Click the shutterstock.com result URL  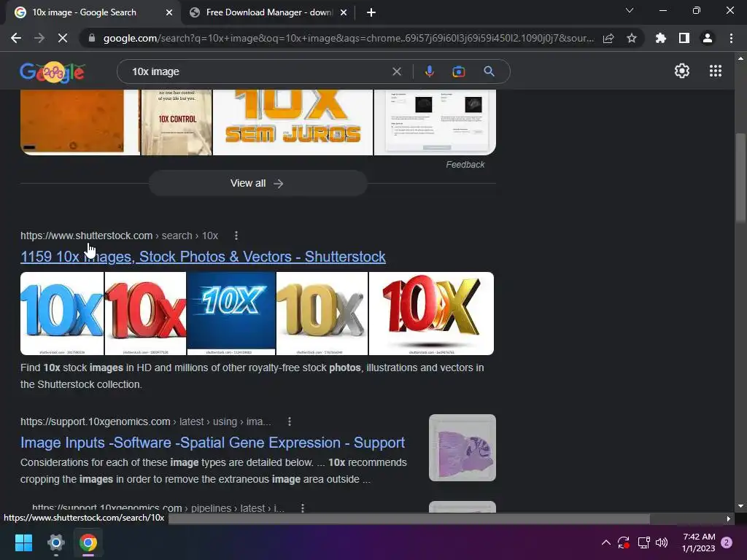coord(119,236)
